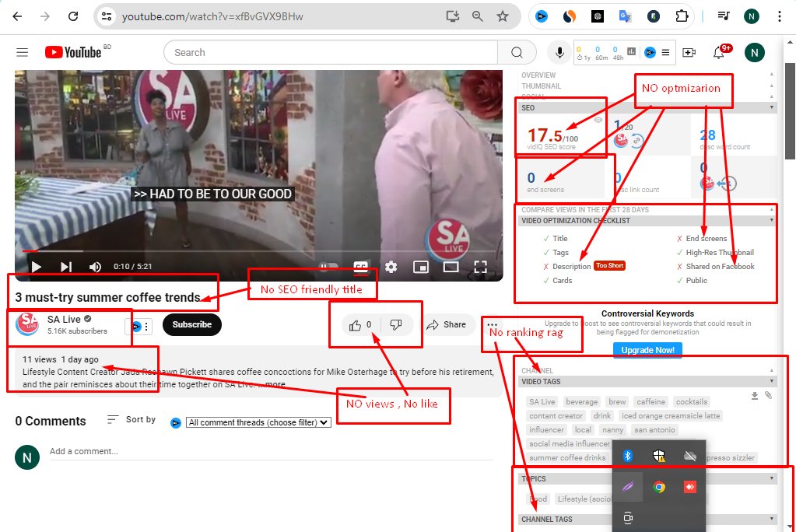The height and width of the screenshot is (532, 796).
Task: Open Google Translate extension icon
Action: [625, 16]
